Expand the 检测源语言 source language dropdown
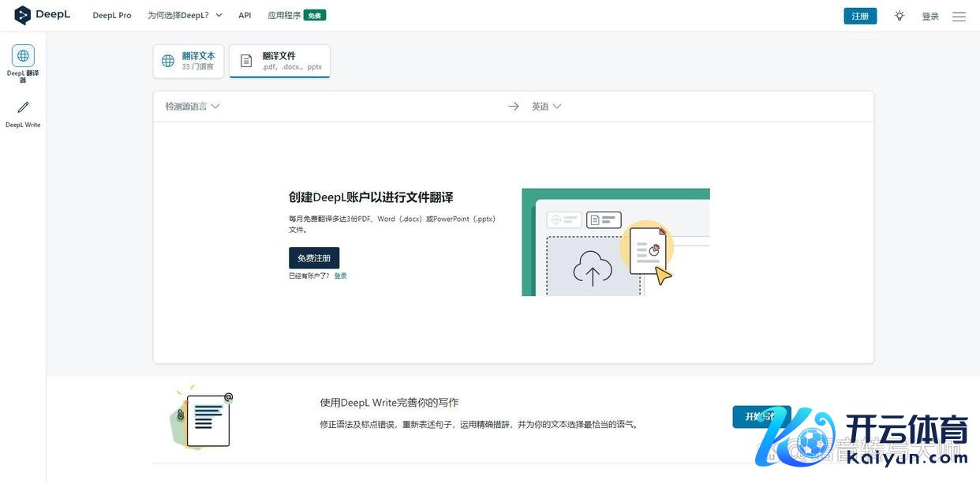Screen dimensions: 980x484 click(x=192, y=107)
